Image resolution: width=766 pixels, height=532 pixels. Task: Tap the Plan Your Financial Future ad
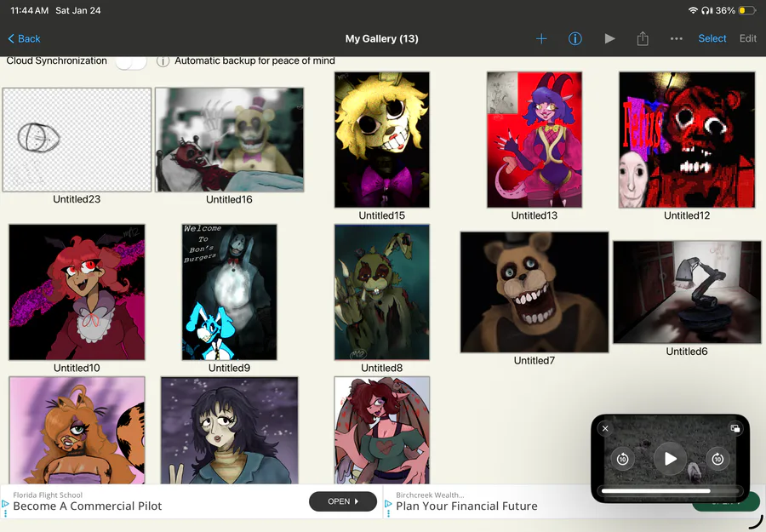466,506
